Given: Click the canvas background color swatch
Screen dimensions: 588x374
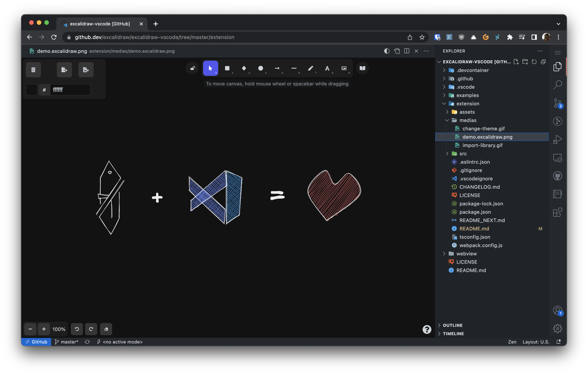Looking at the screenshot, I should [x=31, y=90].
